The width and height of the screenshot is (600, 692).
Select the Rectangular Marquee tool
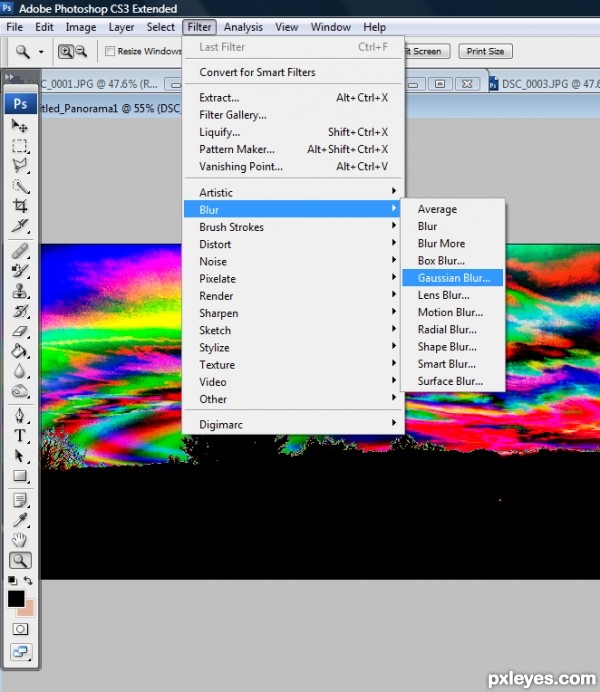click(19, 146)
